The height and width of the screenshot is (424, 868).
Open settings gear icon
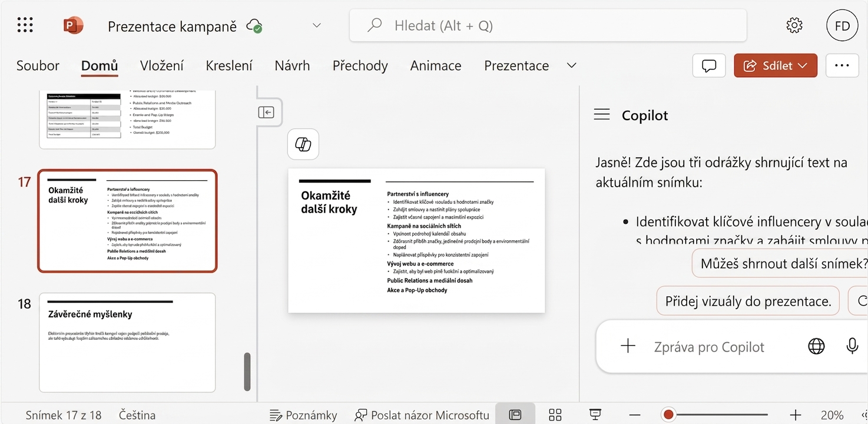[x=794, y=25]
